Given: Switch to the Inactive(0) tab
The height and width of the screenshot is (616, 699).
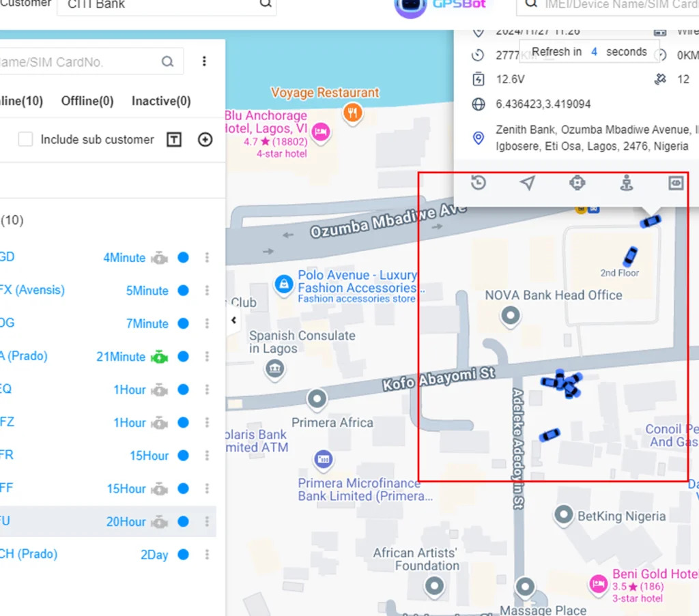Looking at the screenshot, I should [x=161, y=101].
